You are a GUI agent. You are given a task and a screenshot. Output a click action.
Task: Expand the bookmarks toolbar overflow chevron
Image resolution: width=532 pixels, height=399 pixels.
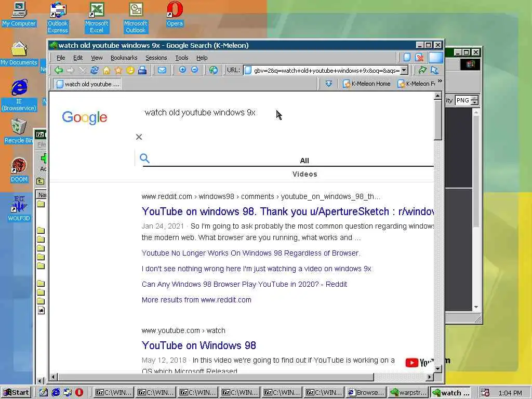440,81
